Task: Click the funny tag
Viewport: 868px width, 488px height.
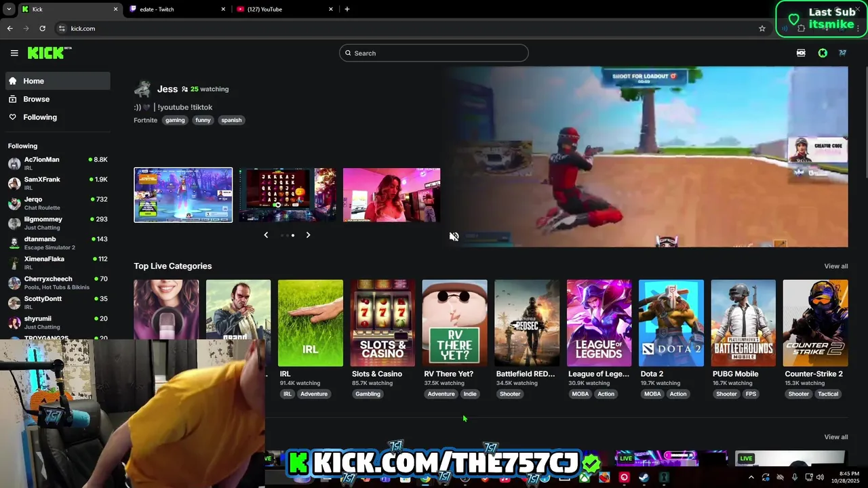Action: (x=203, y=120)
